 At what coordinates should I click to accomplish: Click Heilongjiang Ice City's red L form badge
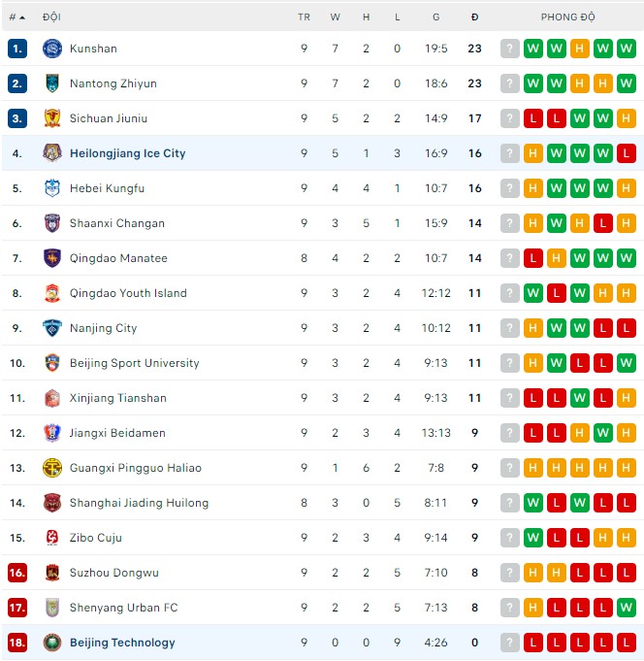(627, 153)
